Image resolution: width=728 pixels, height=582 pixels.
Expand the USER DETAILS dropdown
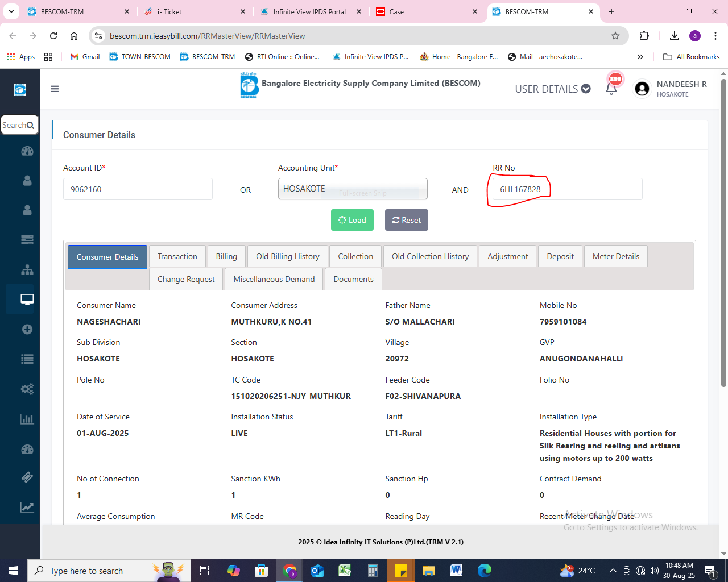553,89
